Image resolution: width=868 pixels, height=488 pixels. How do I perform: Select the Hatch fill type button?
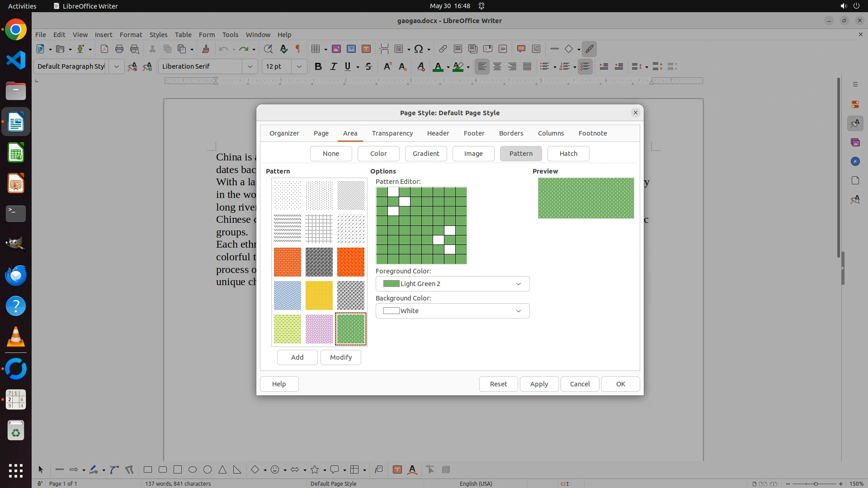(568, 154)
